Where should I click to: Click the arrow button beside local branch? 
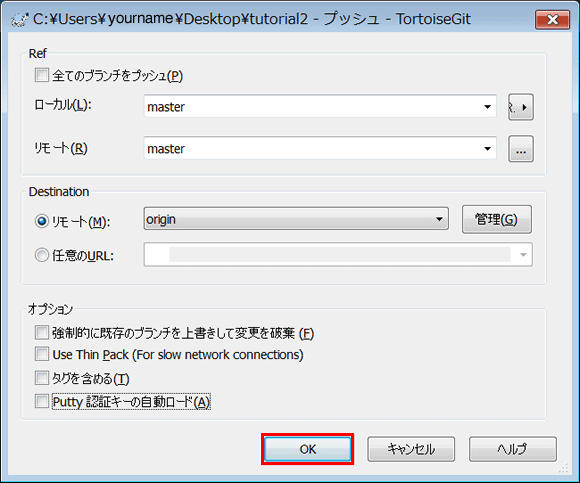point(521,107)
